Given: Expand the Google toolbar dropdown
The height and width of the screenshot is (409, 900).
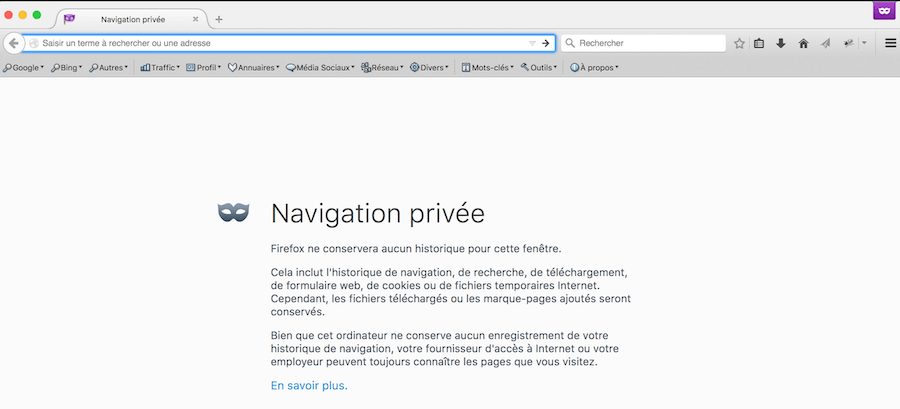Looking at the screenshot, I should tap(24, 68).
